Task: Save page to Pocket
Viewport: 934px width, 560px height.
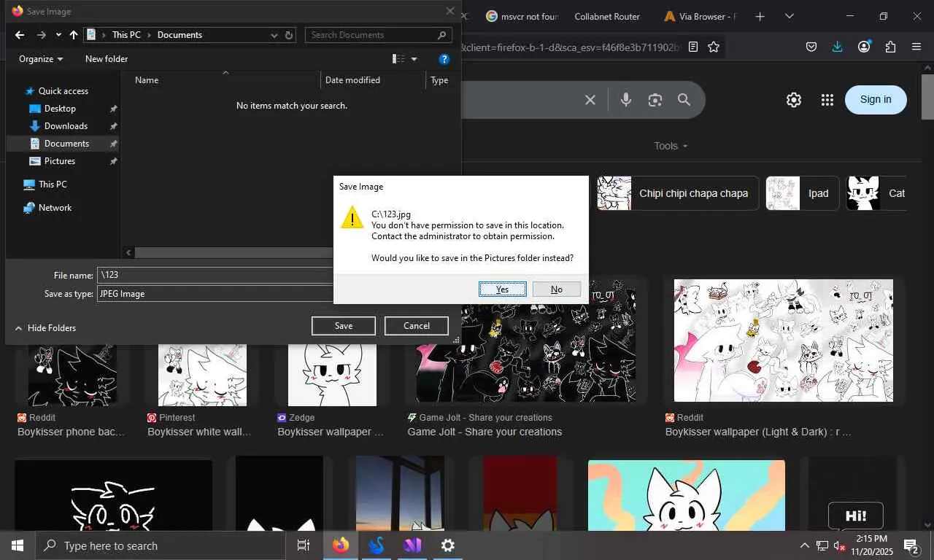Action: coord(811,47)
